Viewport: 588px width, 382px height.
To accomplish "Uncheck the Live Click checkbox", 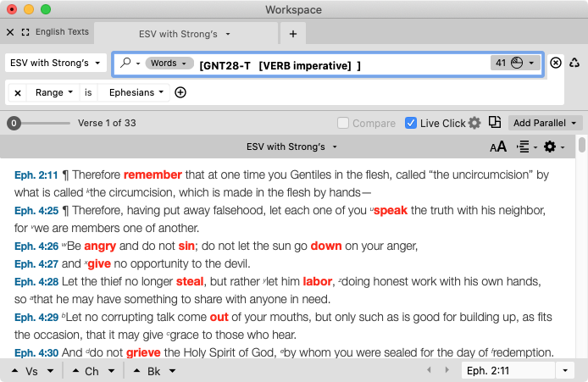I will click(x=411, y=123).
